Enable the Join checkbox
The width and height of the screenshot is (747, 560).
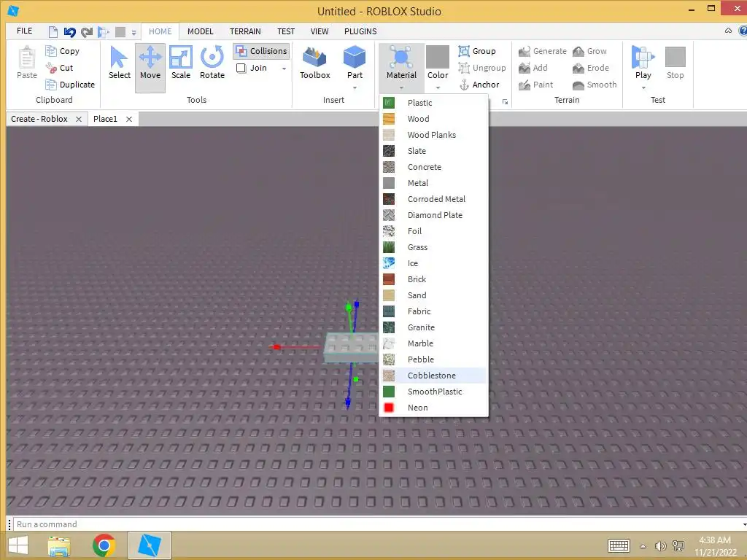click(x=241, y=68)
